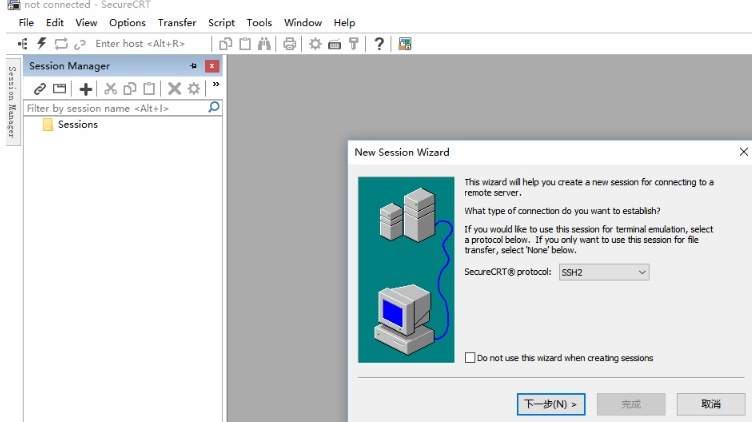Screen dimensions: 752x422
Task: Open the Options menu
Action: click(127, 23)
